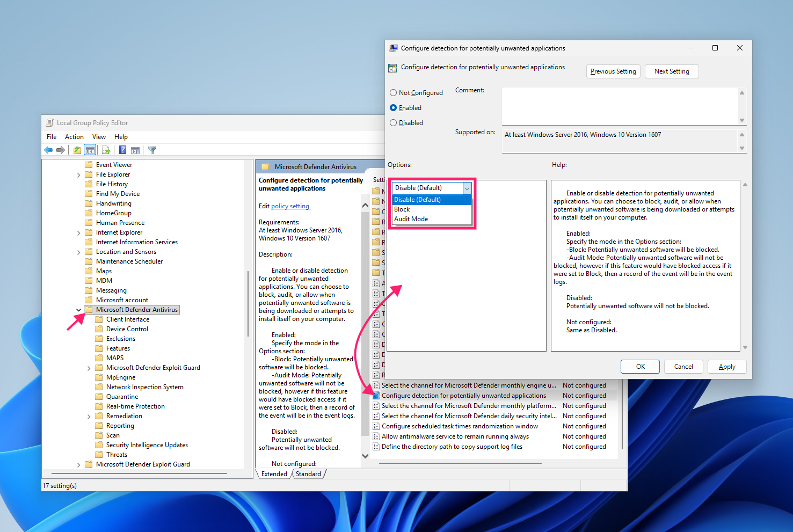This screenshot has width=793, height=532.
Task: Click inside the Comment text box
Action: (620, 106)
